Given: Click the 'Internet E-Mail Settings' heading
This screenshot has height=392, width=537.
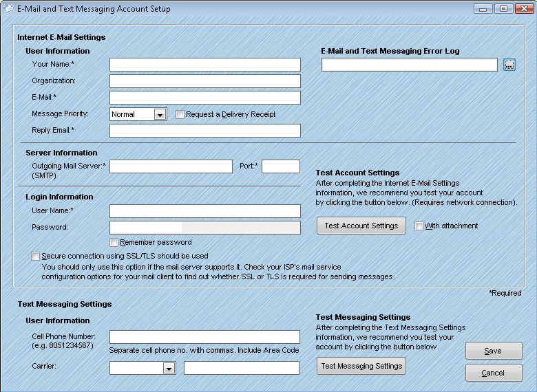Looking at the screenshot, I should [61, 37].
